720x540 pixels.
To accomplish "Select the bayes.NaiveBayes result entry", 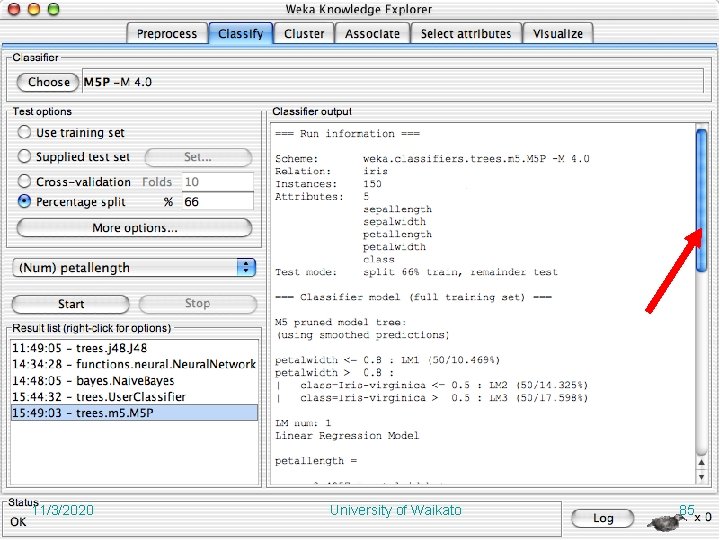I will point(134,381).
